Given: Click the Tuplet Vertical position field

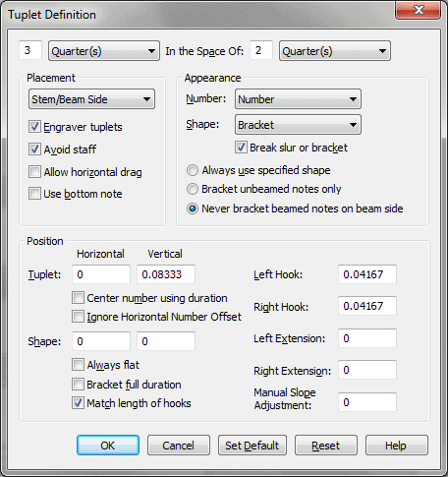Looking at the screenshot, I should click(x=166, y=274).
